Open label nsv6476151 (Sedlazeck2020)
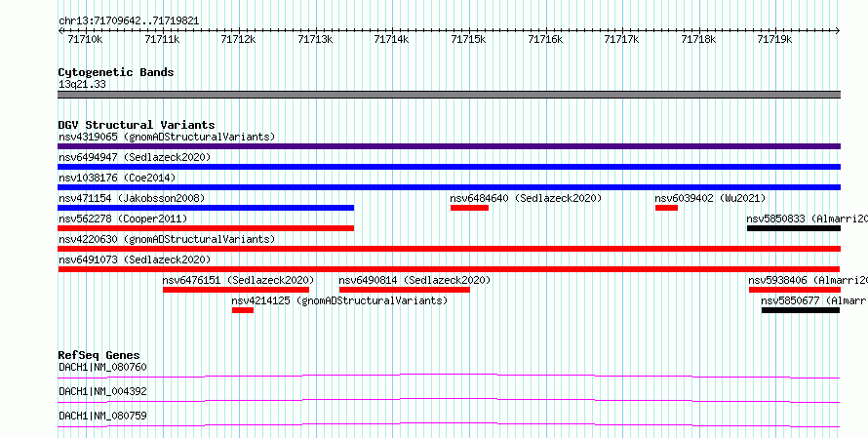 pyautogui.click(x=238, y=280)
